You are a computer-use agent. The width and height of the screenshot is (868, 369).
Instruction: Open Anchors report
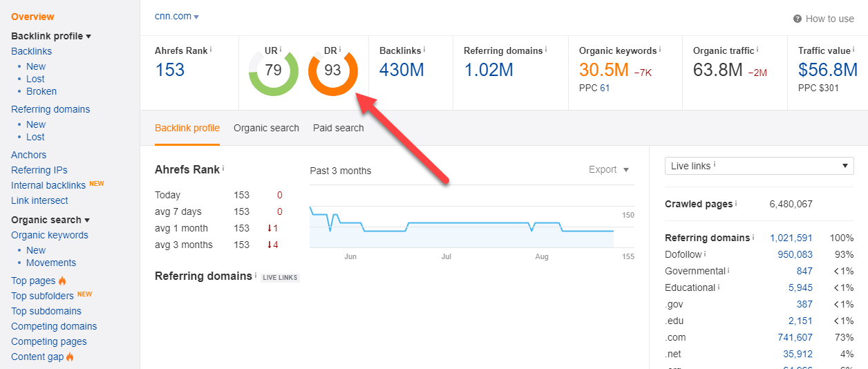29,155
